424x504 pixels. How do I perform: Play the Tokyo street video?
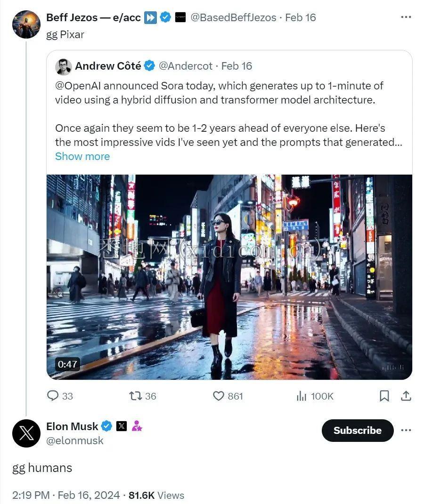[229, 277]
